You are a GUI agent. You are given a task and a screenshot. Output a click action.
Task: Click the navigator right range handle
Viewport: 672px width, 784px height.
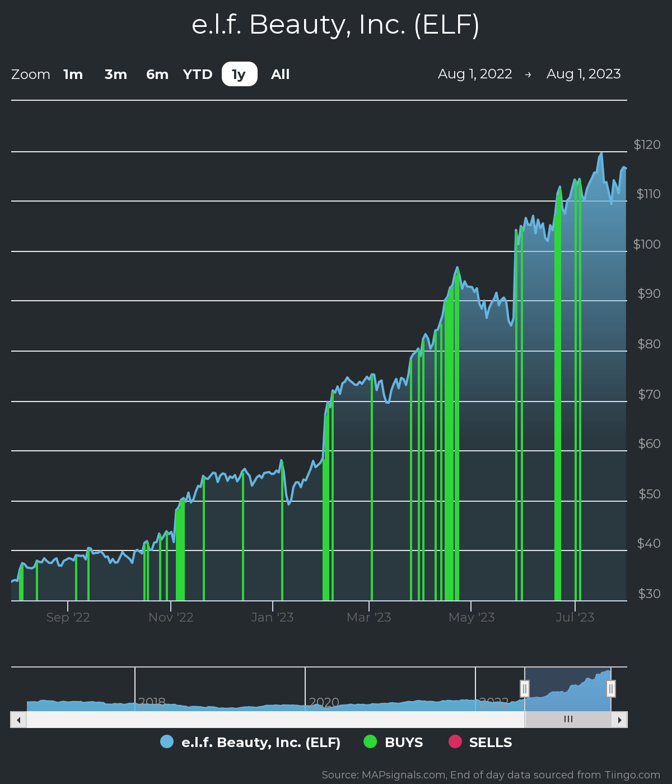click(611, 688)
